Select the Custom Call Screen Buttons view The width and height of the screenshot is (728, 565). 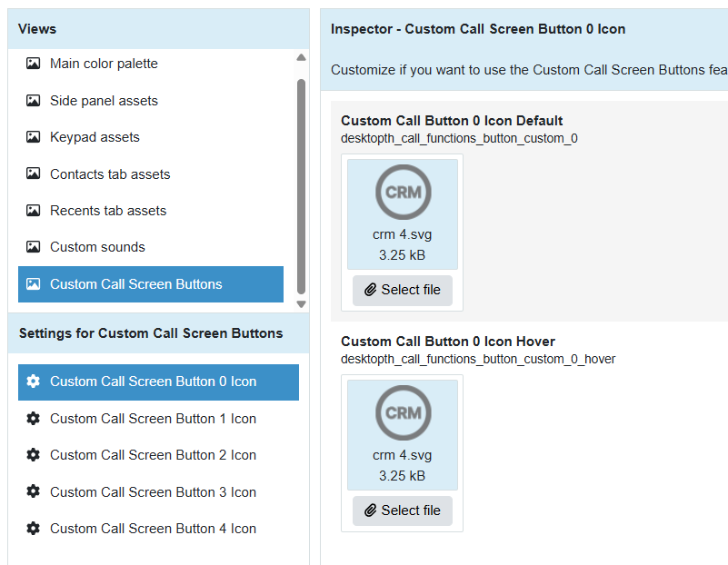point(151,284)
